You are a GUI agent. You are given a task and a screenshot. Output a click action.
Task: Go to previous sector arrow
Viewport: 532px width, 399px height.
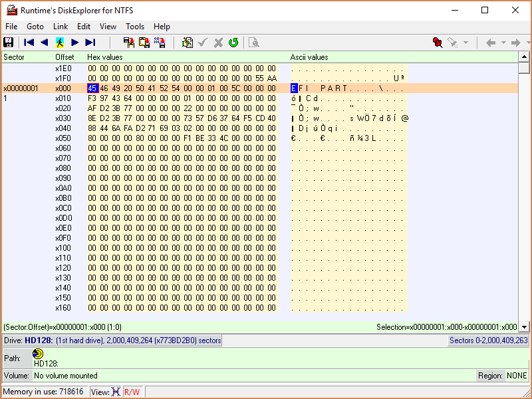point(44,43)
